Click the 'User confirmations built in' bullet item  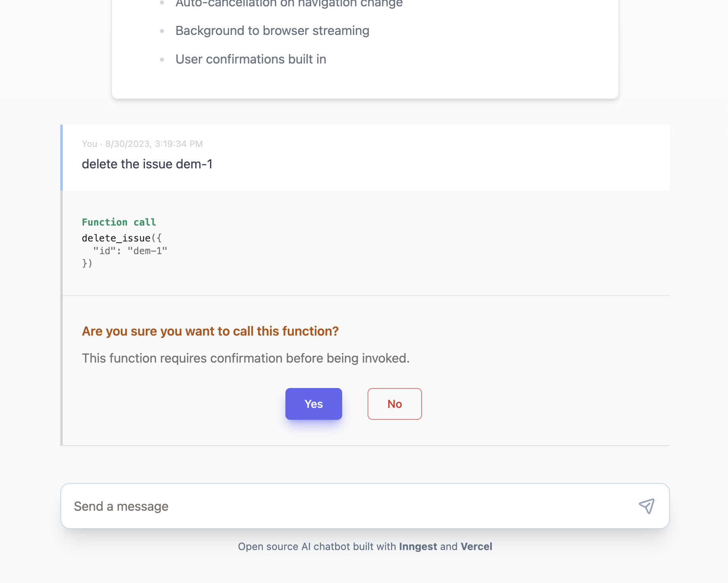[251, 59]
